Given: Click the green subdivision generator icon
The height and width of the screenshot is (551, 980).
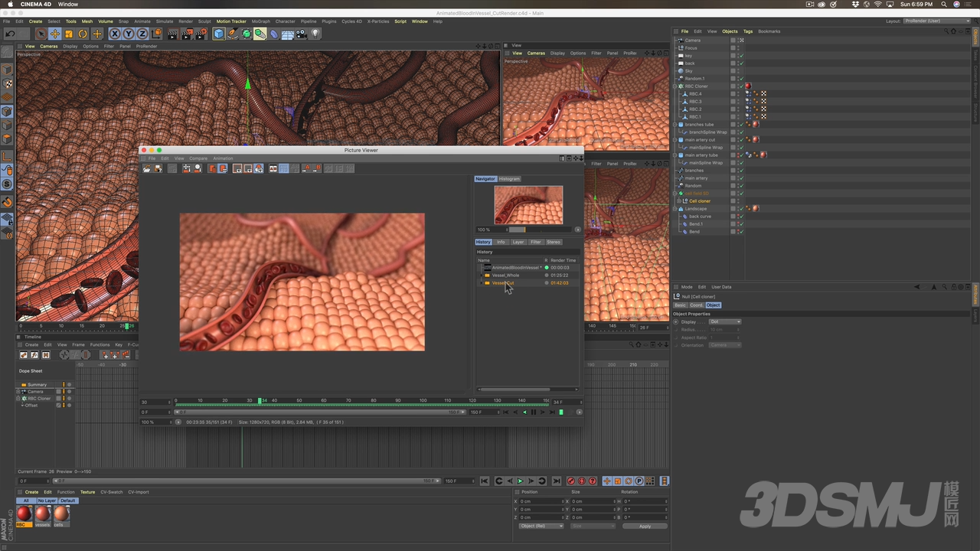Looking at the screenshot, I should click(247, 34).
